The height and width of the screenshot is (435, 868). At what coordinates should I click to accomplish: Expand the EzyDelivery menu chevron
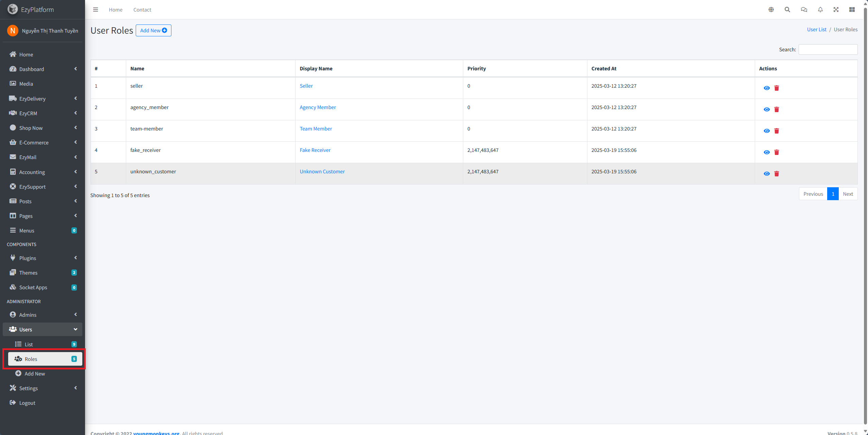point(76,98)
